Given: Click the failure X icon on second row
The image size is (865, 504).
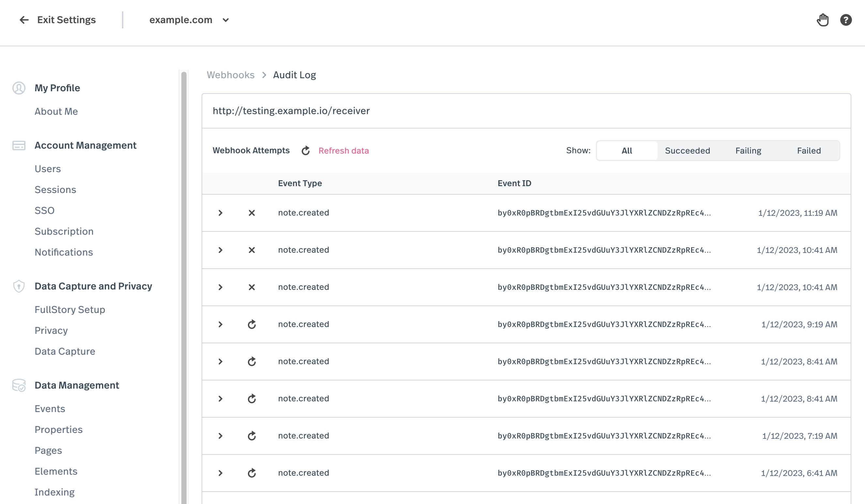Looking at the screenshot, I should (251, 250).
